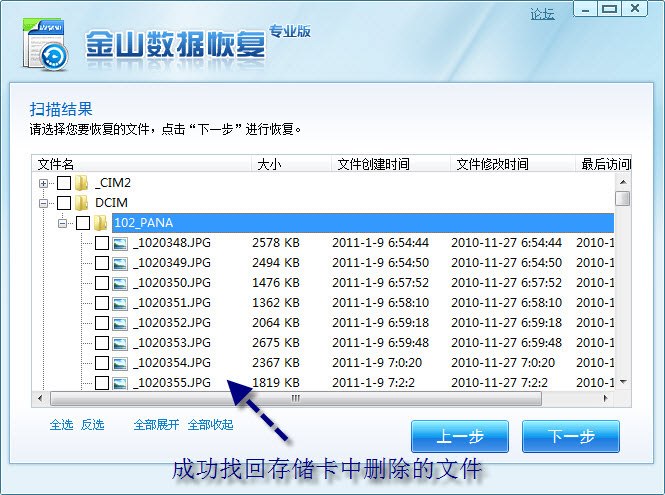Sort by the 最后访问 column header
This screenshot has height=495, width=665.
tap(603, 164)
